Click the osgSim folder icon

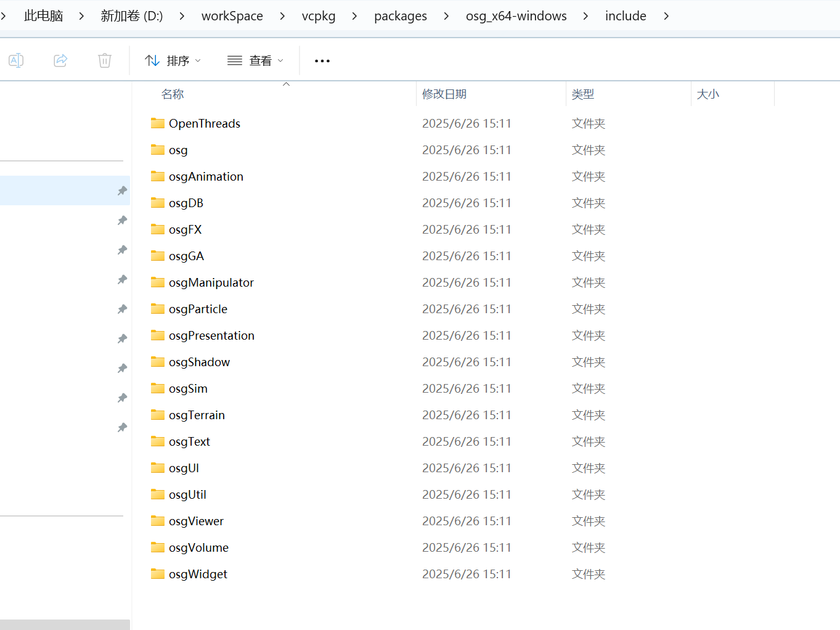158,388
